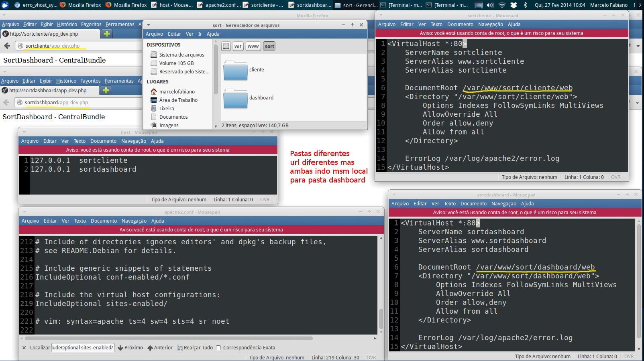644x361 pixels.
Task: Click the sortcliente/app_dev.php address bar
Action: tap(79, 46)
